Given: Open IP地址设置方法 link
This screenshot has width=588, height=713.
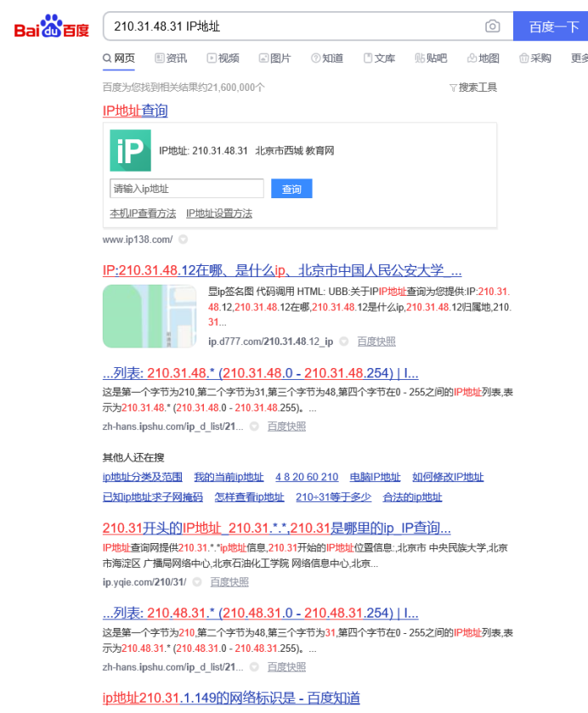Looking at the screenshot, I should 219,213.
